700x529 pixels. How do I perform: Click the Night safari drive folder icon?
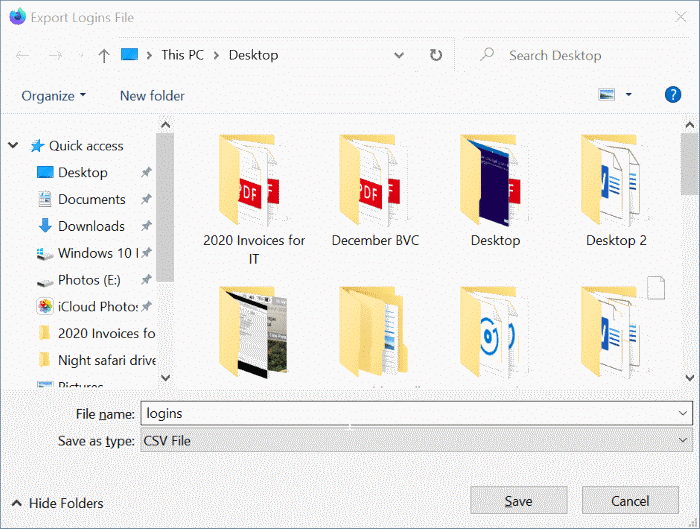tap(45, 360)
